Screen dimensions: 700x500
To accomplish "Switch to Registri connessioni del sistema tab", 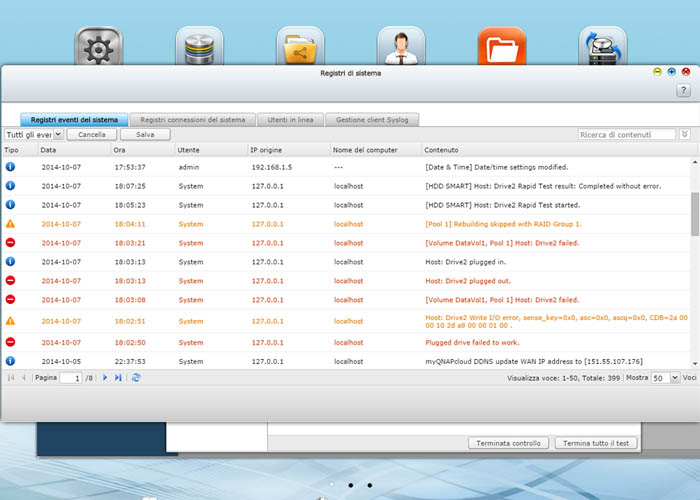I will pos(191,119).
